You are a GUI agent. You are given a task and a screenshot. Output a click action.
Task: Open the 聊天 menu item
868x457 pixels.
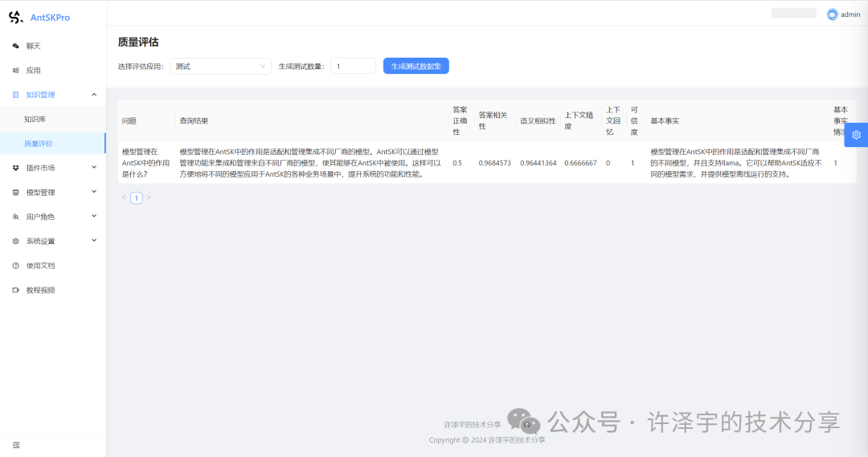52,46
